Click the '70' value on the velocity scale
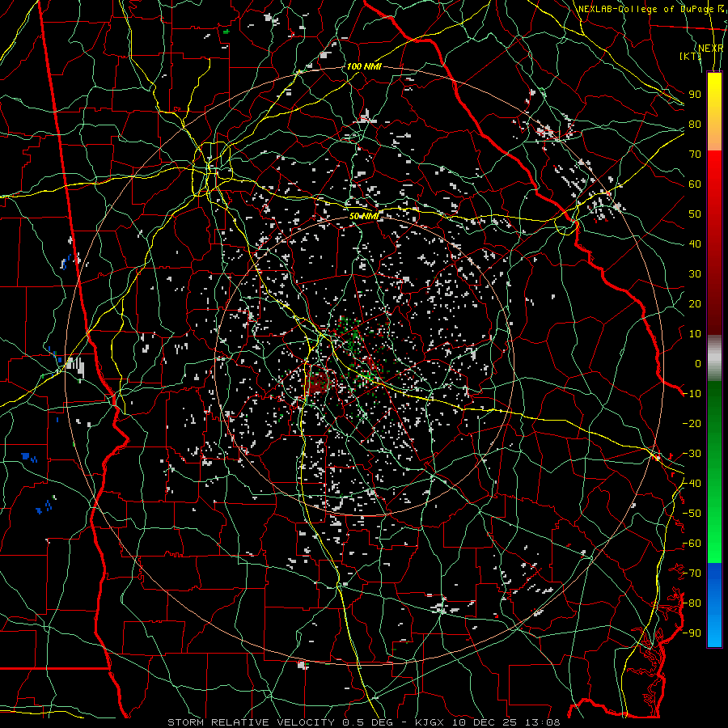The width and height of the screenshot is (728, 728). 695,154
